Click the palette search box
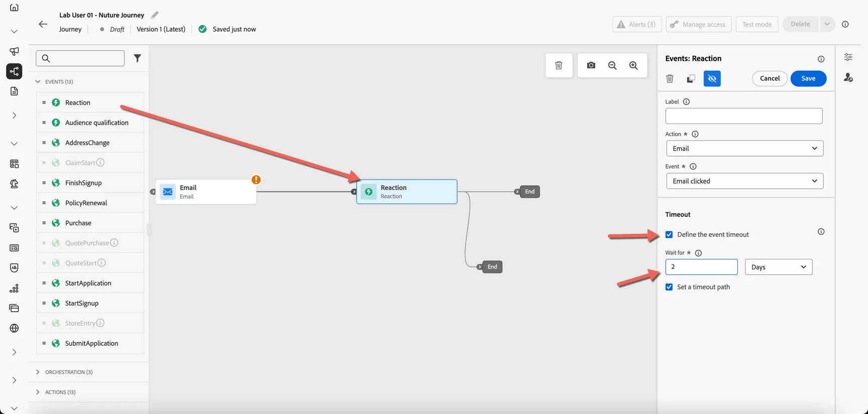This screenshot has width=868, height=414. [80, 58]
